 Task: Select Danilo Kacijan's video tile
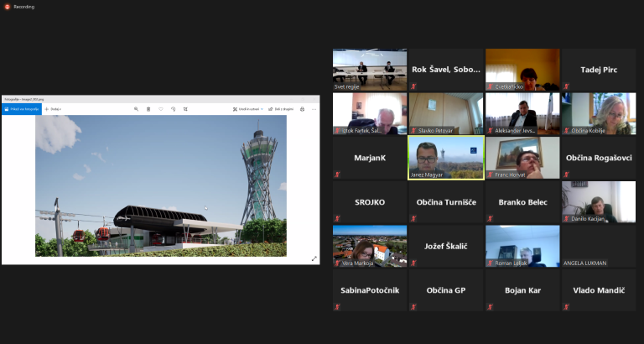point(599,201)
